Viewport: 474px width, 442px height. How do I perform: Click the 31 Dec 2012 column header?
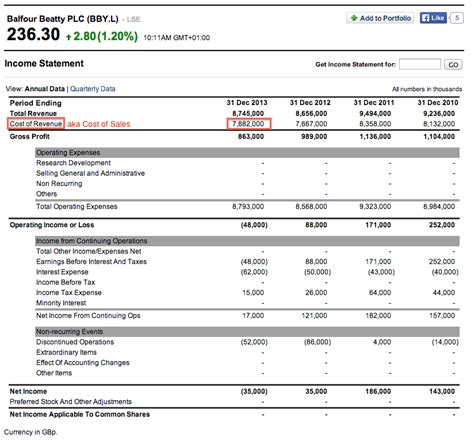click(x=310, y=102)
